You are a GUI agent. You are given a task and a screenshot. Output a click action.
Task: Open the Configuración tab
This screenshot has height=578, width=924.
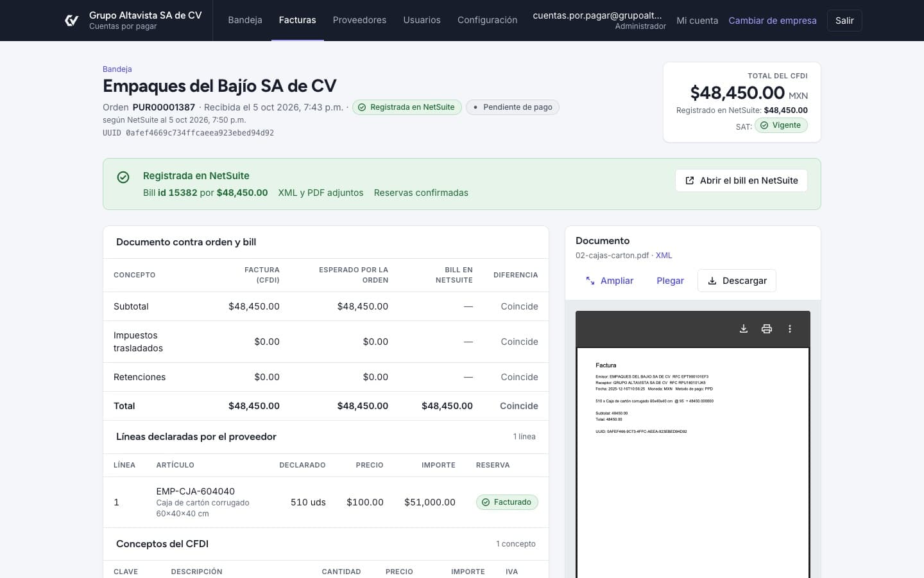(487, 20)
